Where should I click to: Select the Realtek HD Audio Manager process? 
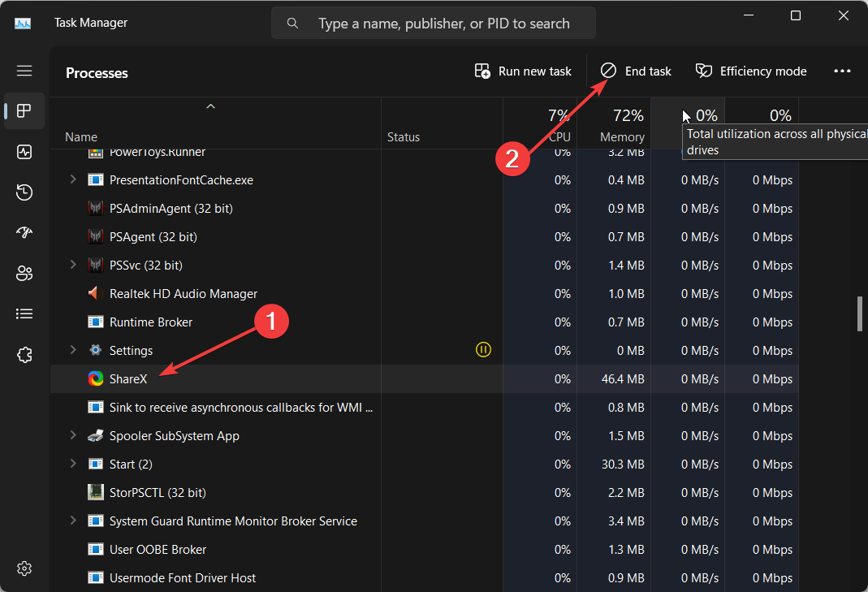pyautogui.click(x=424, y=293)
